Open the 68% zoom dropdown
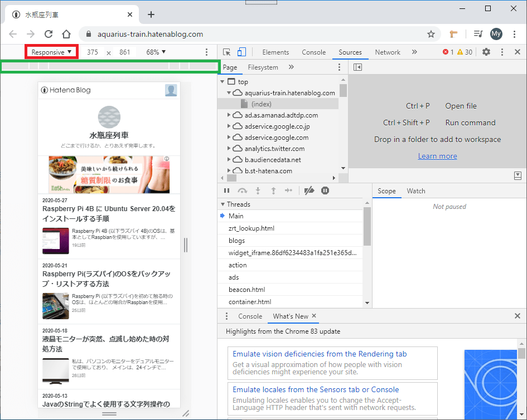The width and height of the screenshot is (527, 420). coord(156,52)
